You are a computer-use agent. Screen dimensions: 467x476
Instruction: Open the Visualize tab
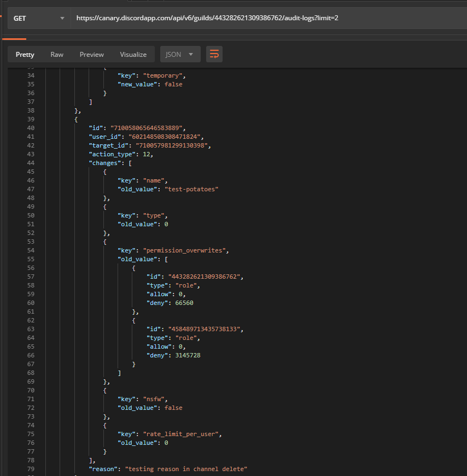pyautogui.click(x=133, y=54)
